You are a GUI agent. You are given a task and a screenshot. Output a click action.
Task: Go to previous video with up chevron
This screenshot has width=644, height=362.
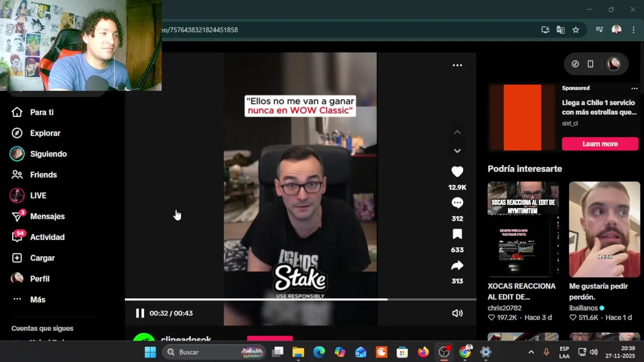tap(457, 132)
